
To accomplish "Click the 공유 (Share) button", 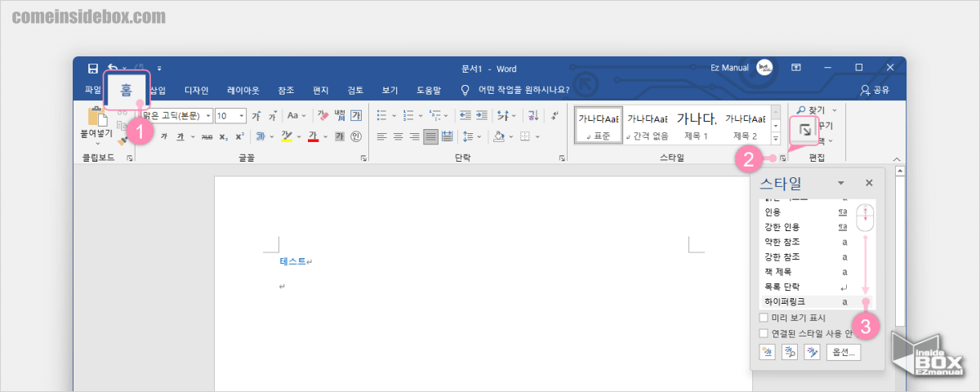I will click(x=875, y=91).
